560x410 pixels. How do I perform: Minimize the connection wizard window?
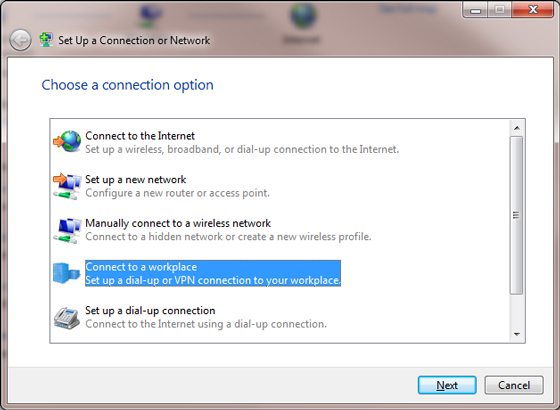[x=475, y=10]
